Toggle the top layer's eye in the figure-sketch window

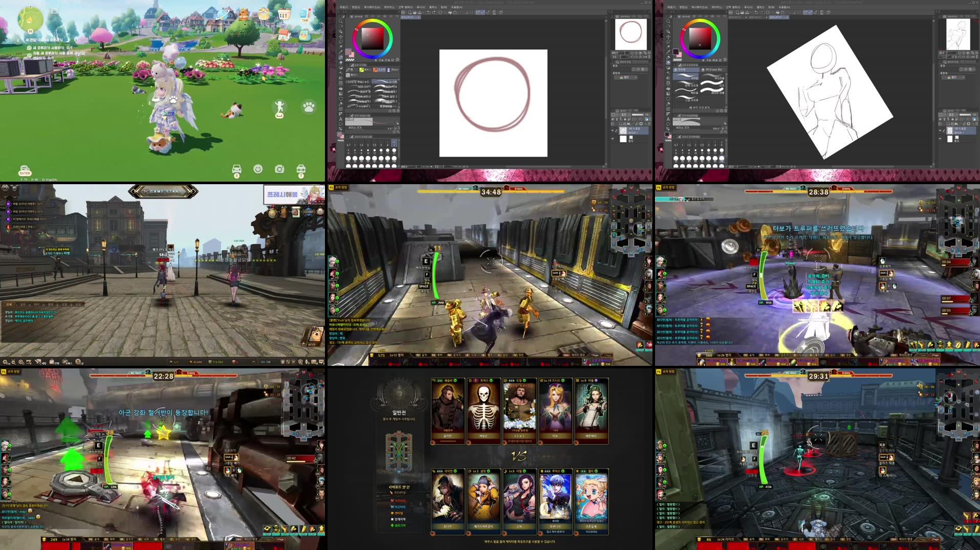(x=941, y=131)
